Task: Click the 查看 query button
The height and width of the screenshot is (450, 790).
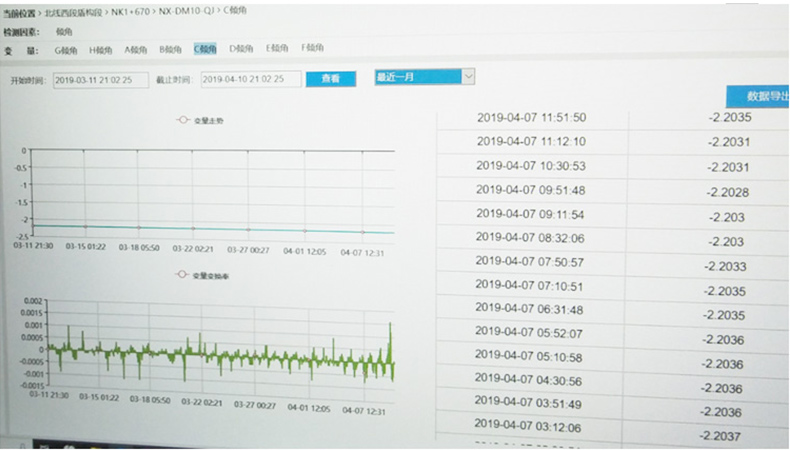Action: [x=330, y=79]
